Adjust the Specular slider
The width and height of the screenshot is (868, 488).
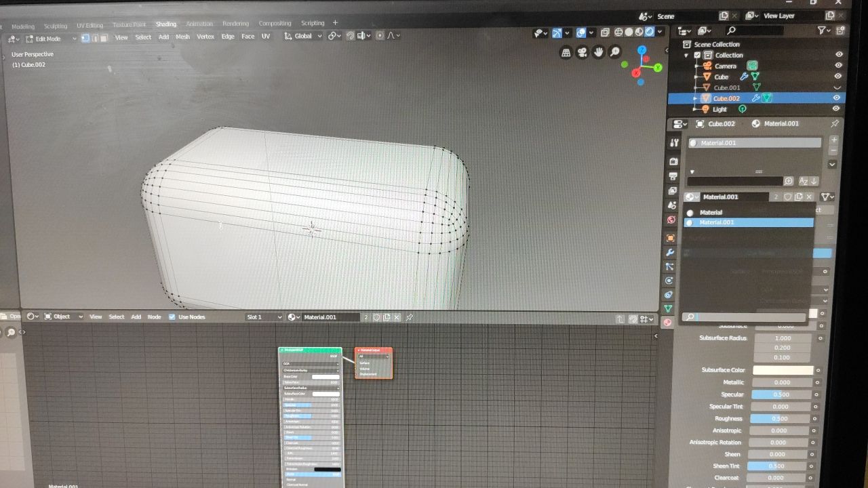(781, 394)
